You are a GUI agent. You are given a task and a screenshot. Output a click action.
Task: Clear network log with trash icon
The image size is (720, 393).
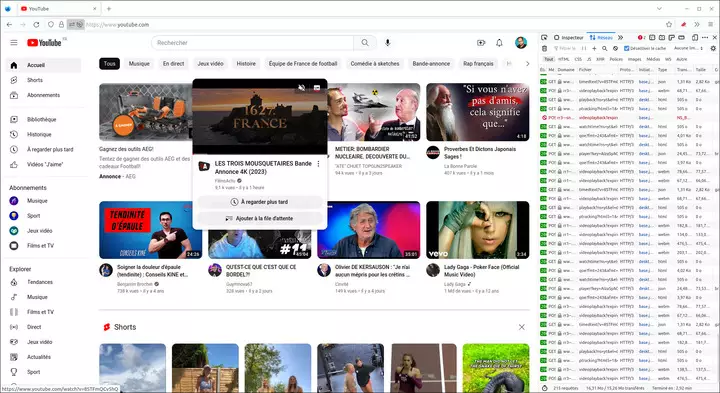tap(544, 48)
